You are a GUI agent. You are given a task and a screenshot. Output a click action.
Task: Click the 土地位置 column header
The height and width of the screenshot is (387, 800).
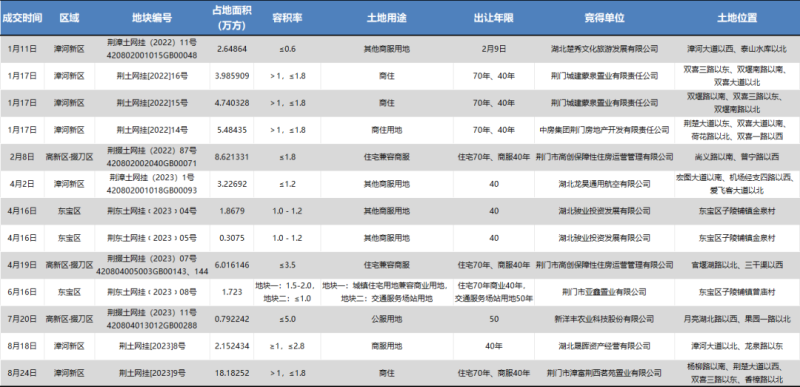737,17
